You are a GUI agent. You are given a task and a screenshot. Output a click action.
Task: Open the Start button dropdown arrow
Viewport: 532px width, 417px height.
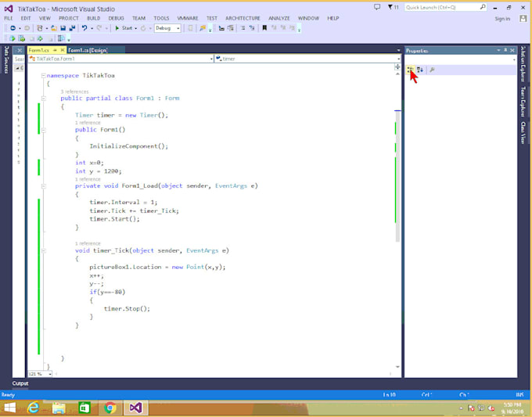[x=135, y=28]
